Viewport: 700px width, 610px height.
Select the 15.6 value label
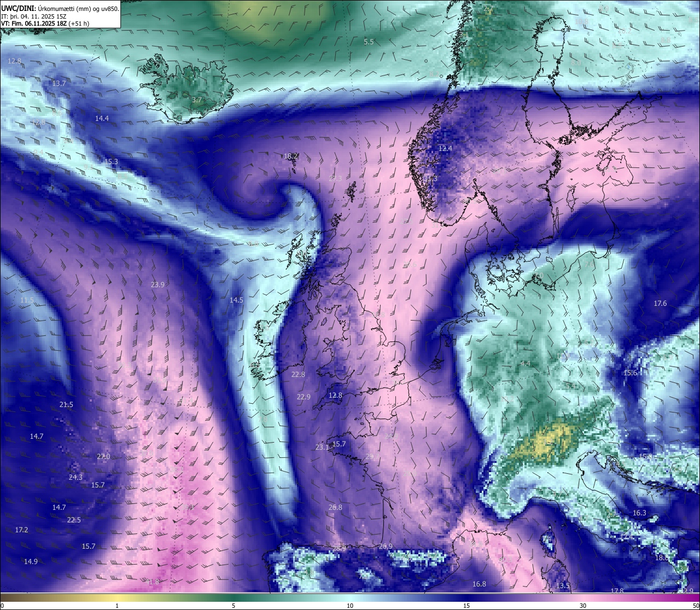(x=630, y=373)
